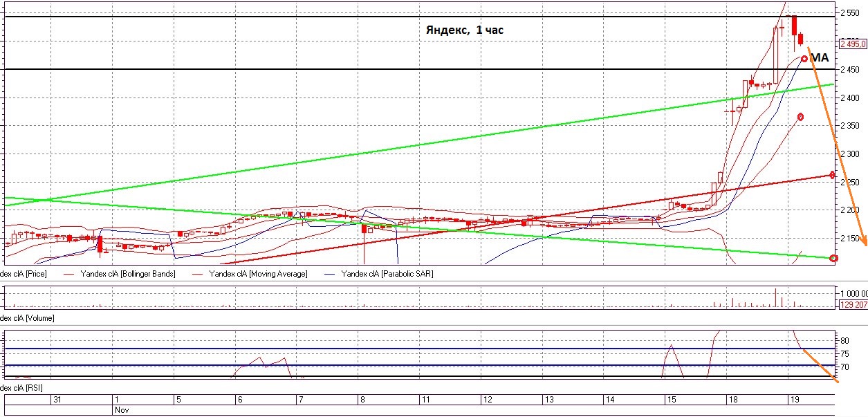Select the 1 000 00 volume axis value

(854, 293)
